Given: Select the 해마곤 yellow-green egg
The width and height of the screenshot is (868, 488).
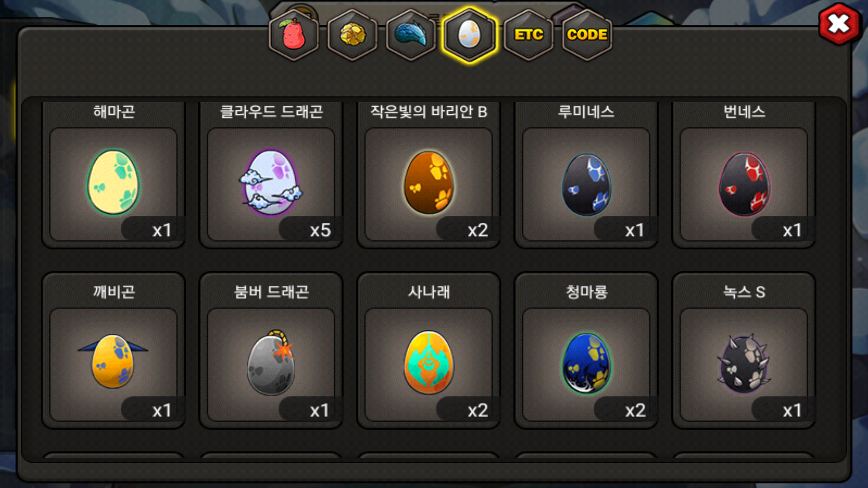Looking at the screenshot, I should tap(113, 183).
